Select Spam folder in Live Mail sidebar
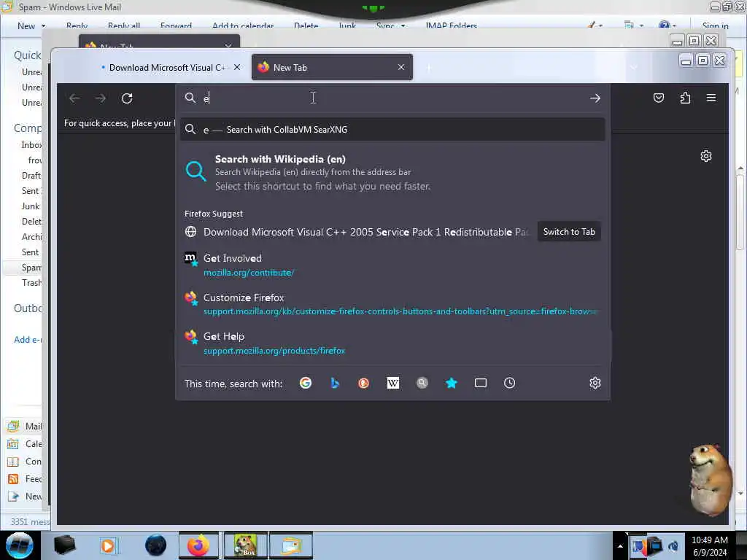 (x=31, y=268)
